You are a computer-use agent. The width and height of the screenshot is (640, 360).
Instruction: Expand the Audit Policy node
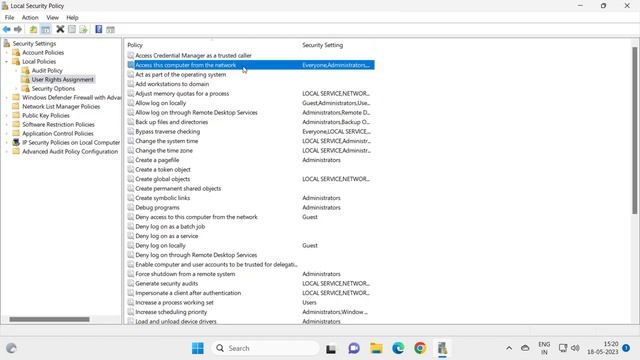coord(16,71)
